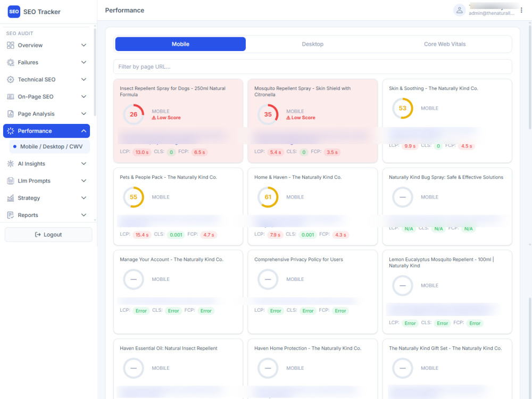The height and width of the screenshot is (399, 532).
Task: Open the Strategy sidebar menu item
Action: pyautogui.click(x=46, y=198)
